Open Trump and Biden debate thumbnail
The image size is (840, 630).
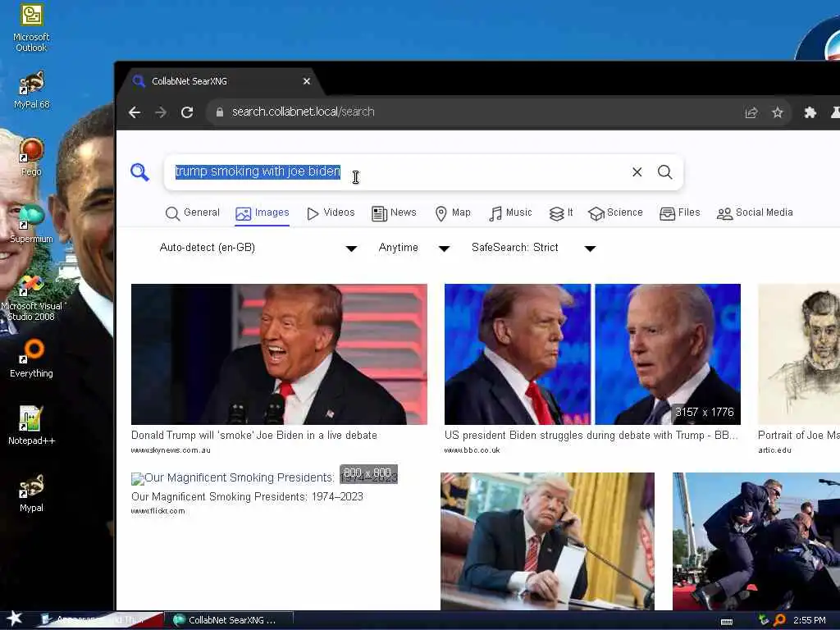(x=592, y=354)
